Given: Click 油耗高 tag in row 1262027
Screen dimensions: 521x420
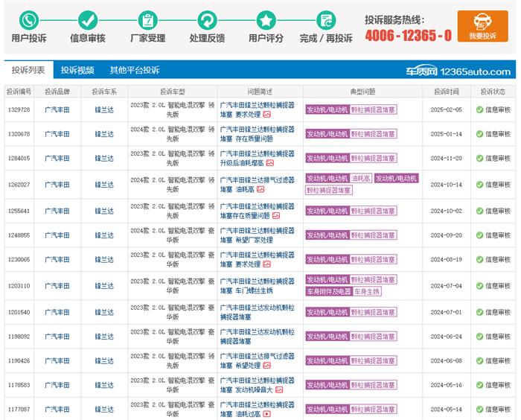Looking at the screenshot, I should click(x=360, y=179).
